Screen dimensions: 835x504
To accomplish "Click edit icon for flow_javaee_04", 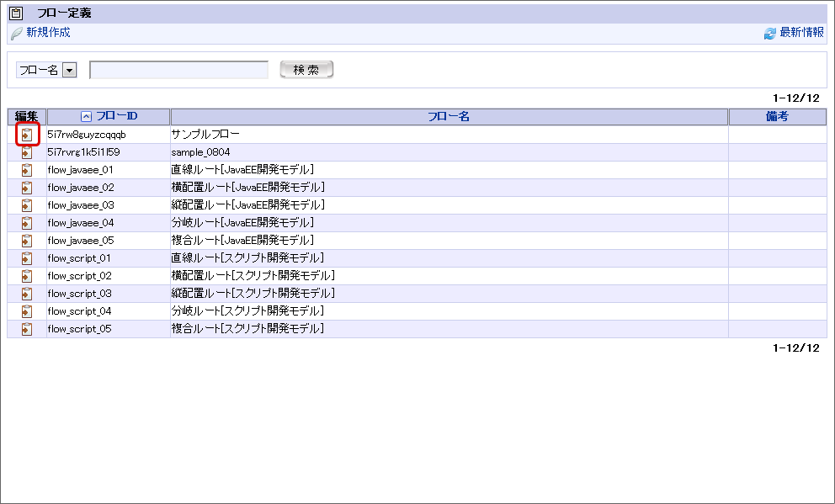I will [27, 222].
